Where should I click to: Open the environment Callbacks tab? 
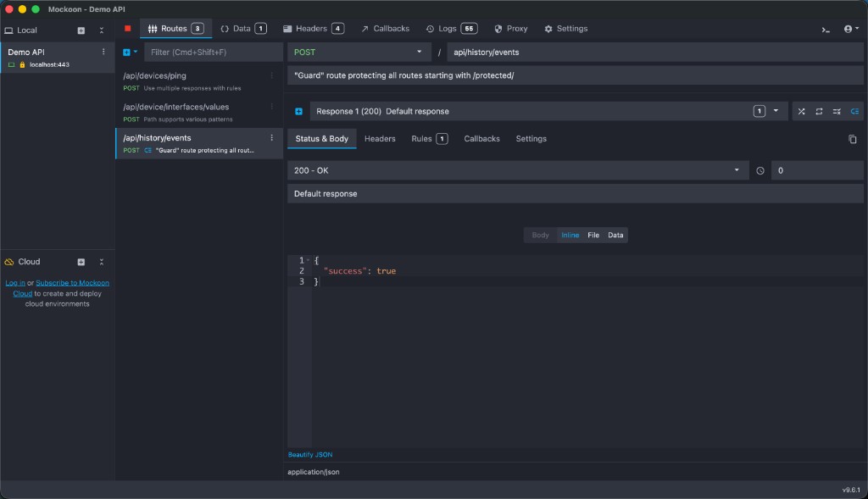[x=386, y=29]
